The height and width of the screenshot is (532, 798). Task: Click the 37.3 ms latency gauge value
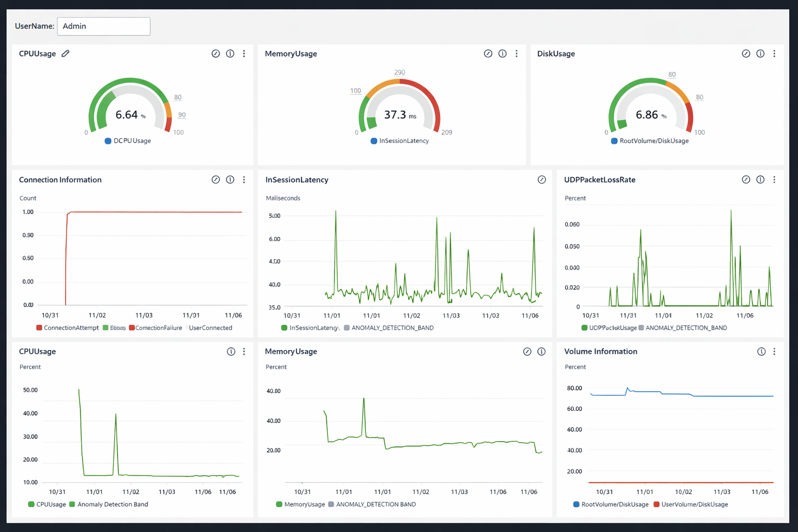[400, 115]
